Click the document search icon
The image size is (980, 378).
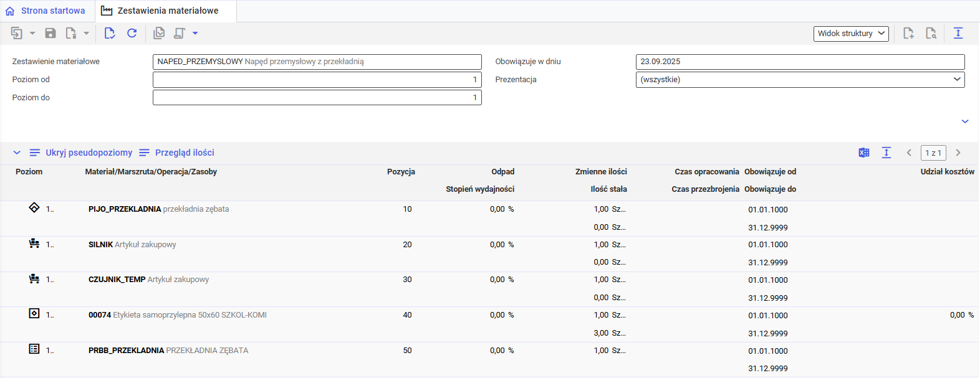[931, 33]
